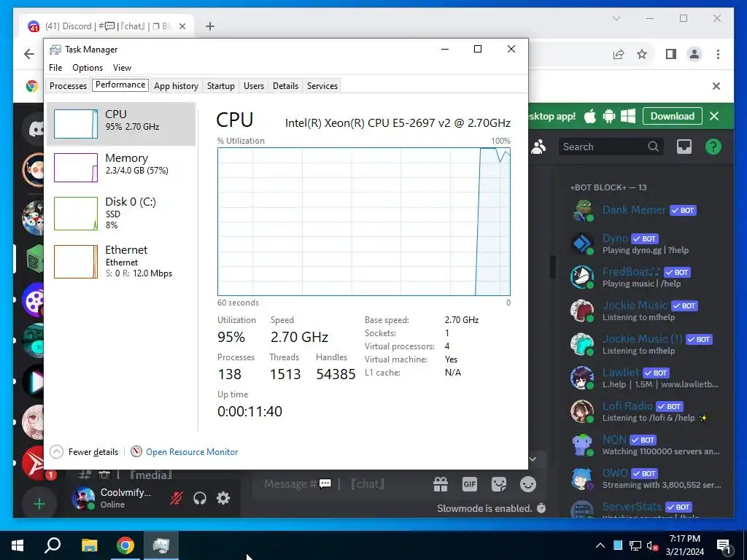Click the Windows platform icon in banner
Image resolution: width=747 pixels, height=560 pixels.
coord(628,116)
